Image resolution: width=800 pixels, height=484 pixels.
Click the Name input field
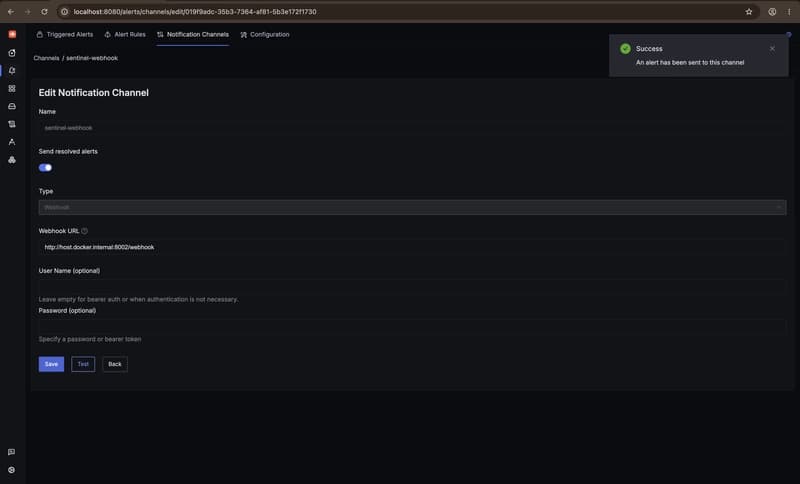(x=412, y=128)
